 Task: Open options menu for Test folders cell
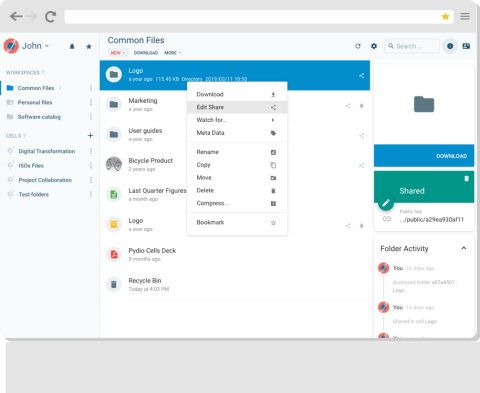[x=91, y=194]
